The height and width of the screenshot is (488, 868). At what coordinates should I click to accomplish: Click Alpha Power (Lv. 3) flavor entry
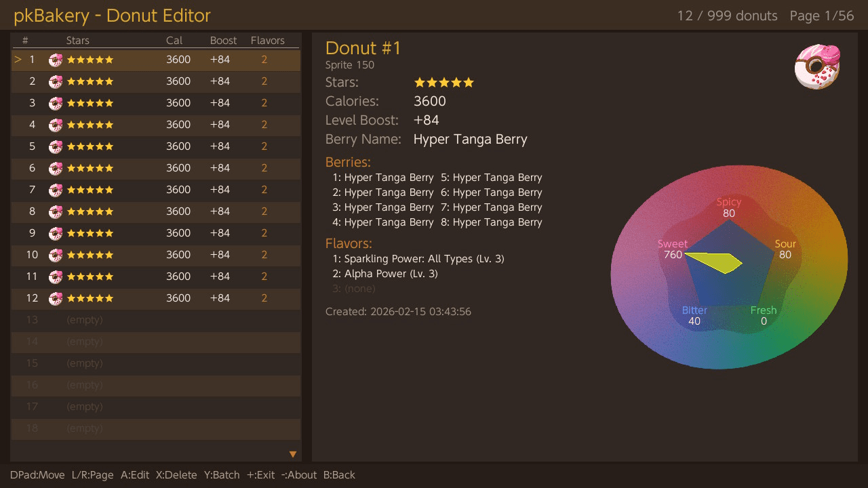385,274
